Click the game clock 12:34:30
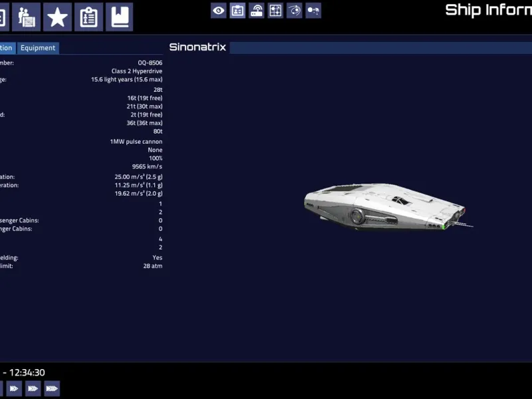This screenshot has height=399, width=532. pyautogui.click(x=27, y=372)
